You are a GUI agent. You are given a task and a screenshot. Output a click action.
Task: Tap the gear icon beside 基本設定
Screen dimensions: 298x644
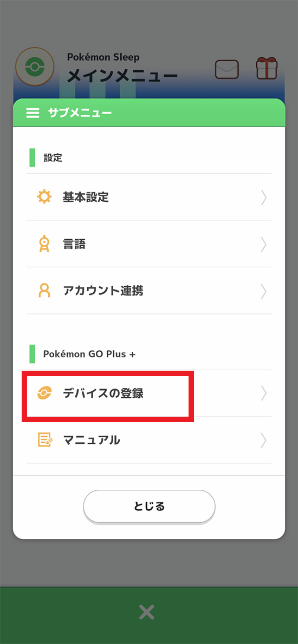tap(44, 197)
